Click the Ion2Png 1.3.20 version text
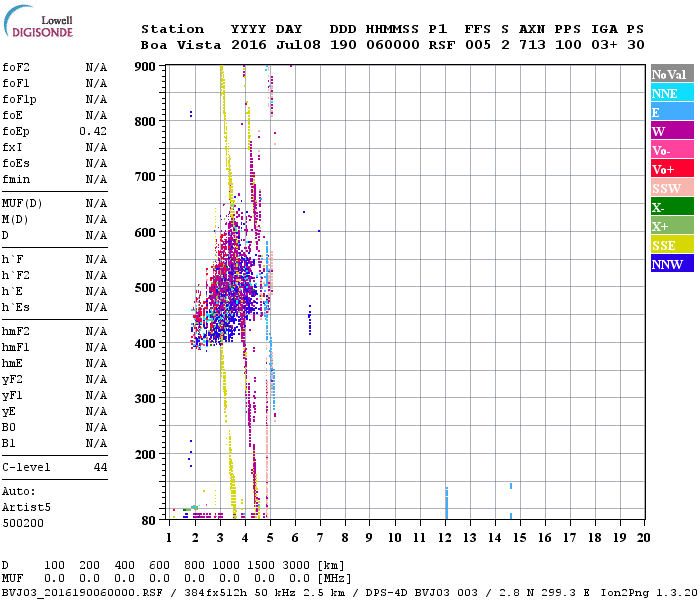700x600 pixels. (x=649, y=592)
